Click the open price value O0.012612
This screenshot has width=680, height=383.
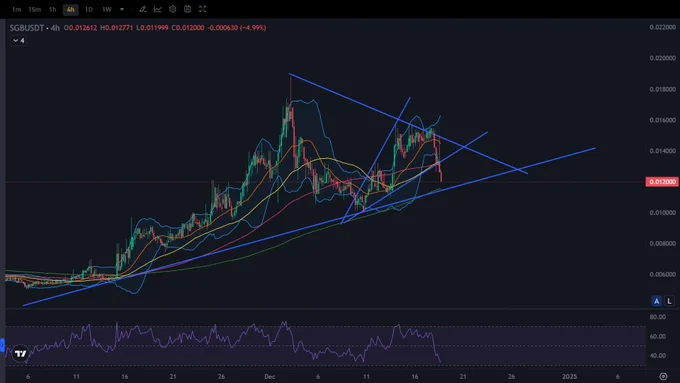[x=81, y=28]
